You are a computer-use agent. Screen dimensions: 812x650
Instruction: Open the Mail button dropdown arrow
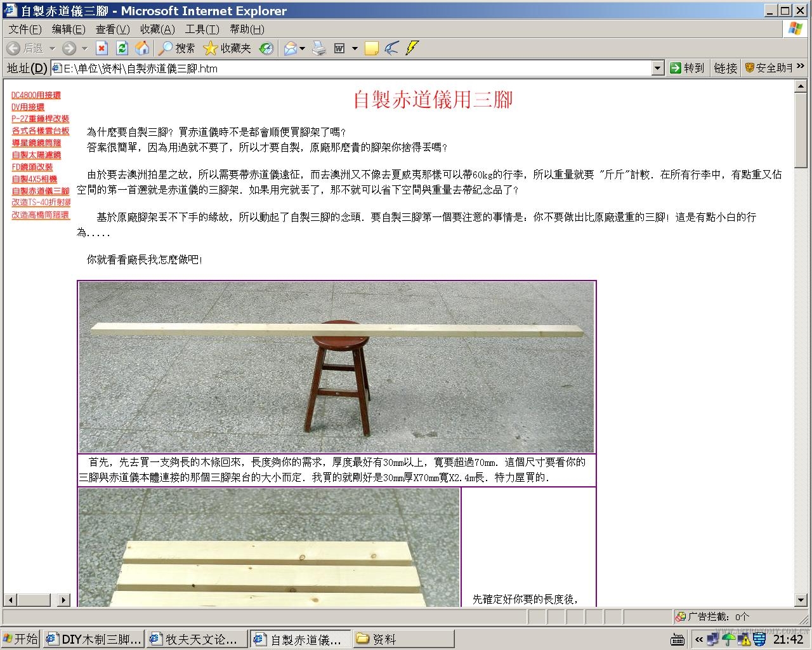point(302,48)
